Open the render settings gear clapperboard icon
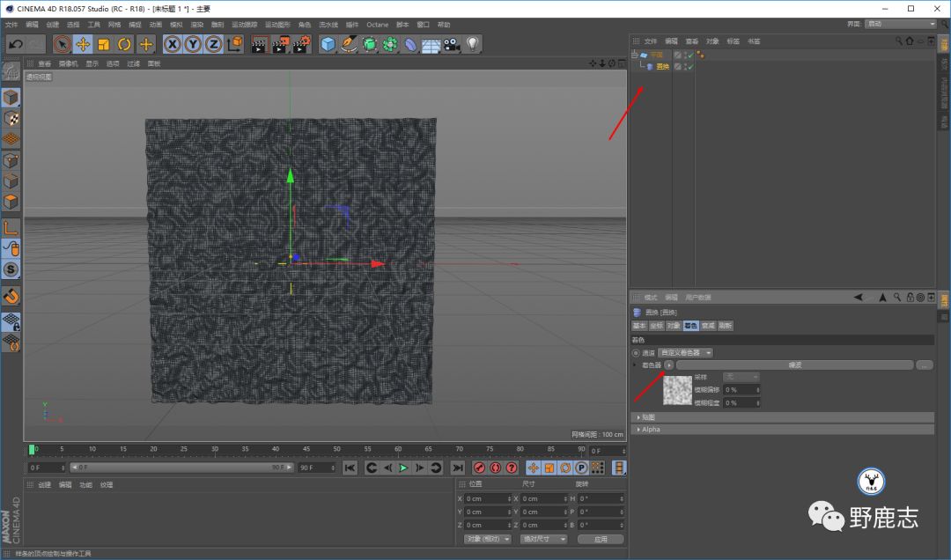 pos(302,44)
